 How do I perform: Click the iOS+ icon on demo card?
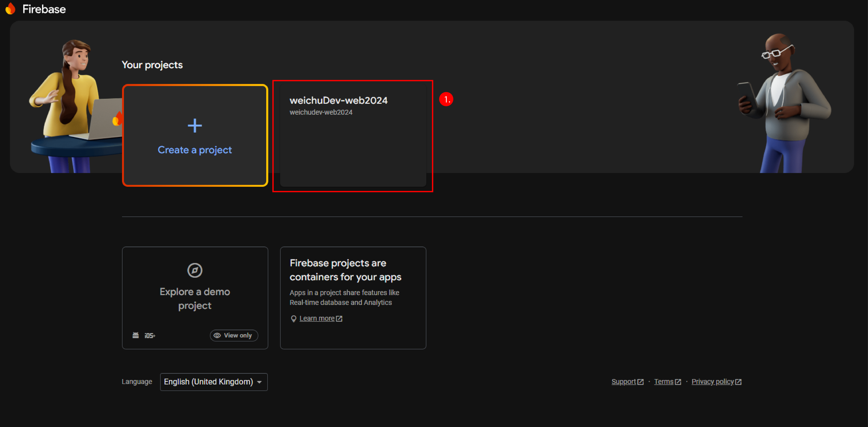coord(150,336)
